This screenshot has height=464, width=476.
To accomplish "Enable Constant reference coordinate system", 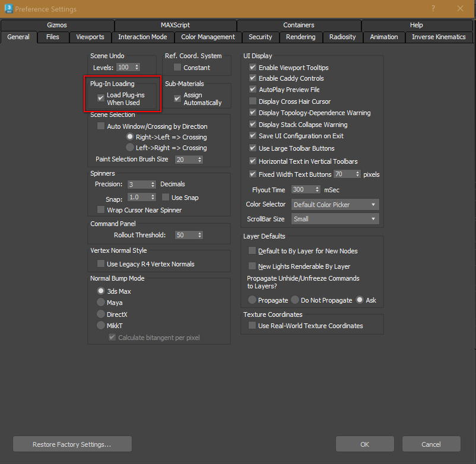I will (176, 68).
